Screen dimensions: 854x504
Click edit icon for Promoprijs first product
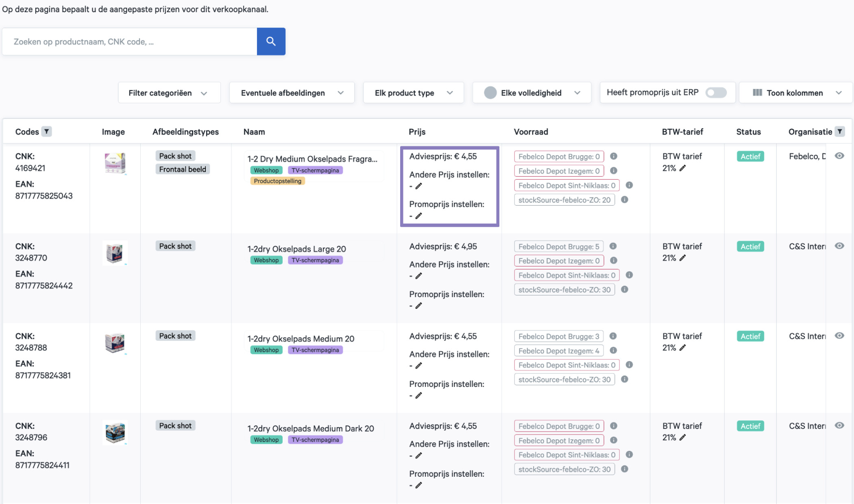pos(418,215)
